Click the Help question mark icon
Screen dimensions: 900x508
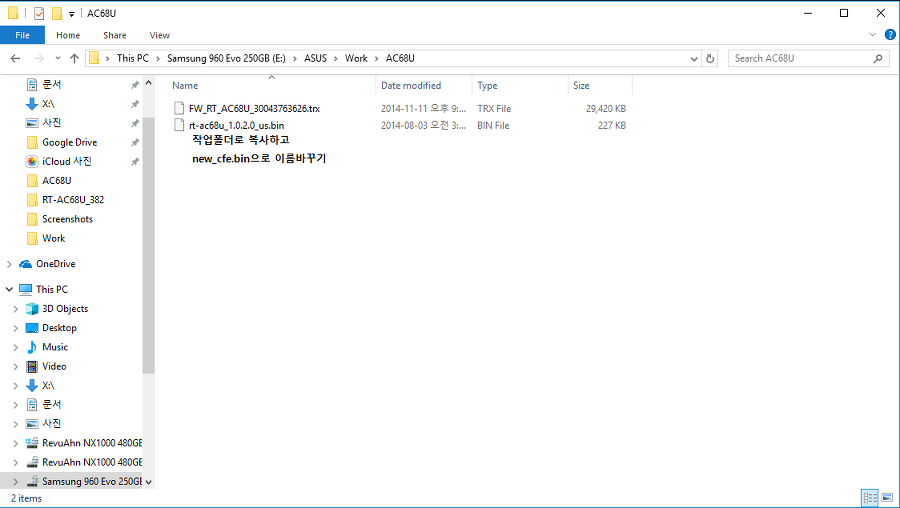click(890, 35)
